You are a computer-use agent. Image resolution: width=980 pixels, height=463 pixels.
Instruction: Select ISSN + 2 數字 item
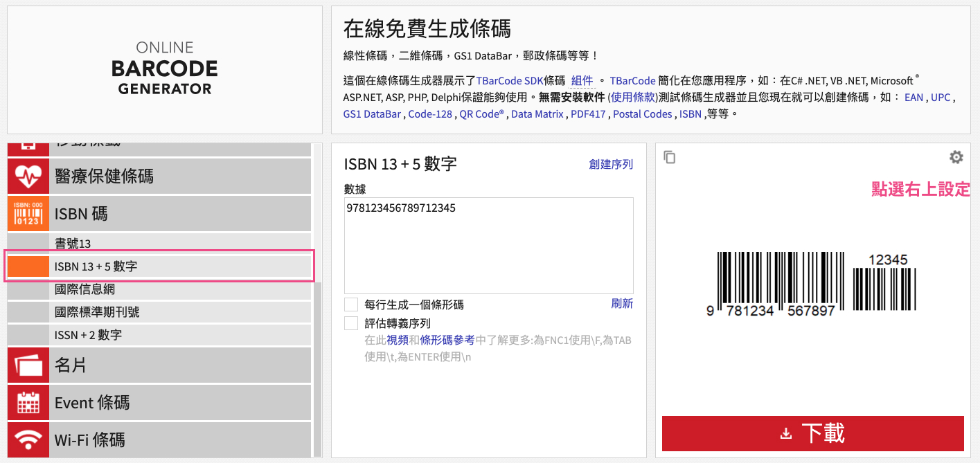pyautogui.click(x=88, y=334)
